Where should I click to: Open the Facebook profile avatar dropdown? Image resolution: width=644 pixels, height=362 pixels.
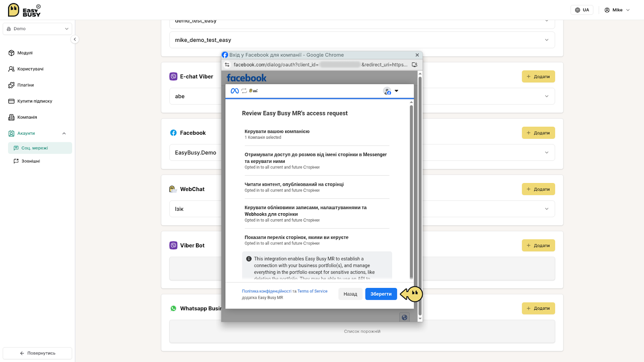(x=390, y=91)
